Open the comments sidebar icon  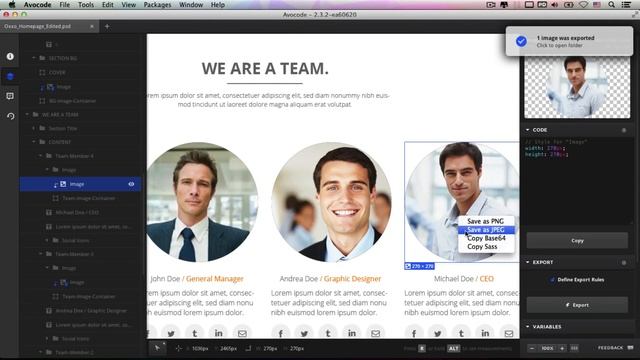(10, 96)
